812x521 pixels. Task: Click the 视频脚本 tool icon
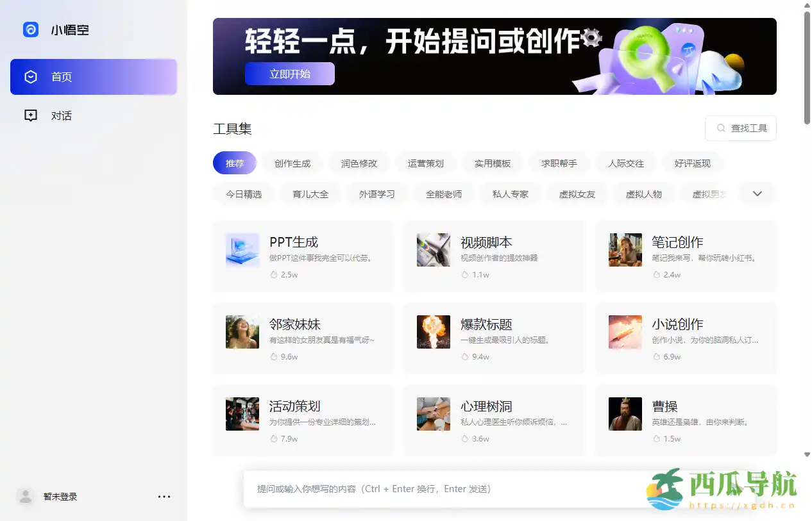pos(434,250)
